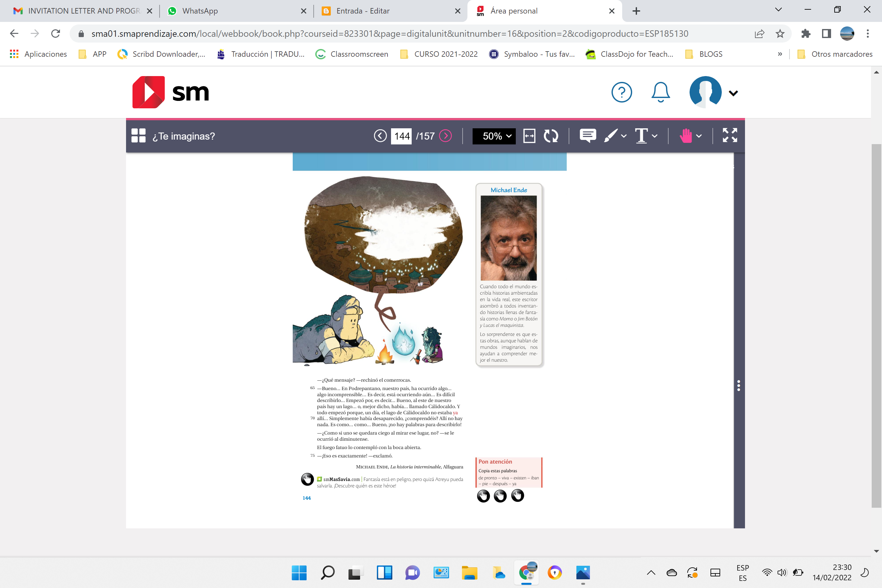Select the pink hand pan tool
The image size is (882, 588).
point(685,135)
